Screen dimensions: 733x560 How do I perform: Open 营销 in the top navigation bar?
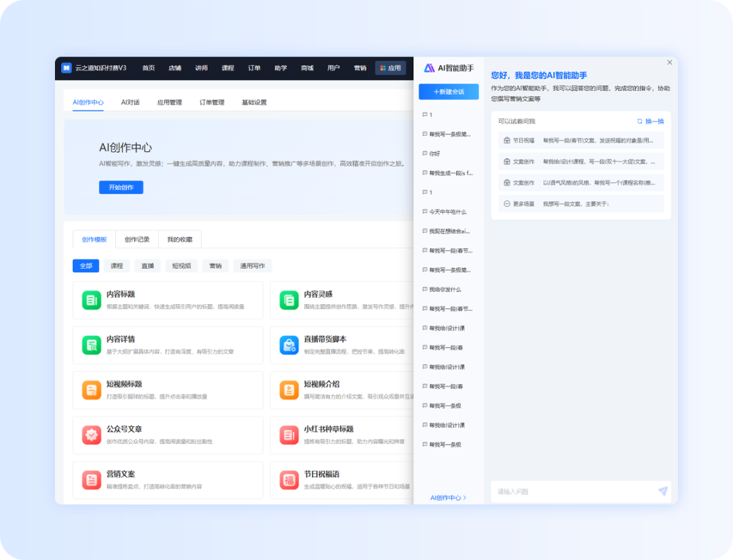pyautogui.click(x=360, y=68)
